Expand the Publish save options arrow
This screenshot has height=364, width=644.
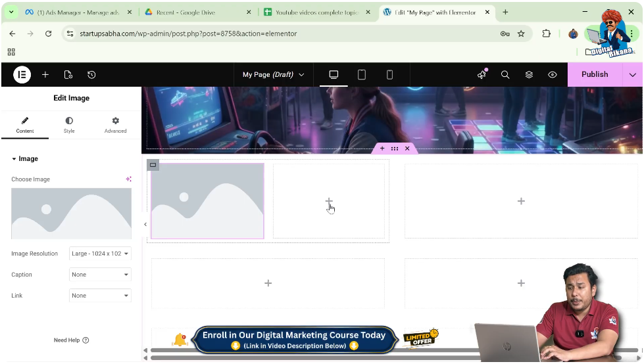633,75
